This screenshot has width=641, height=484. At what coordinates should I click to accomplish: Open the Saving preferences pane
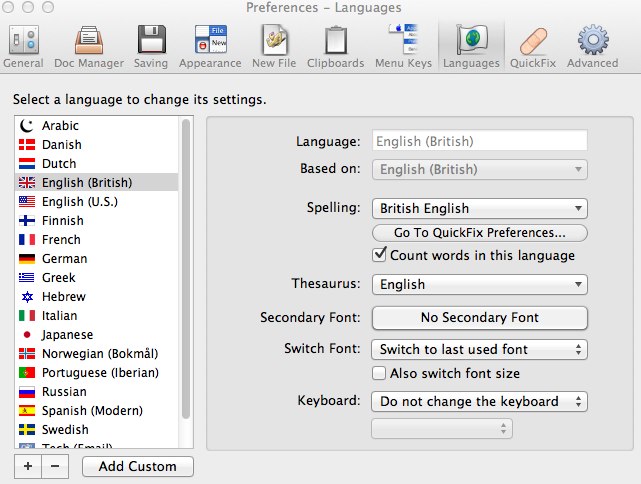[x=151, y=46]
